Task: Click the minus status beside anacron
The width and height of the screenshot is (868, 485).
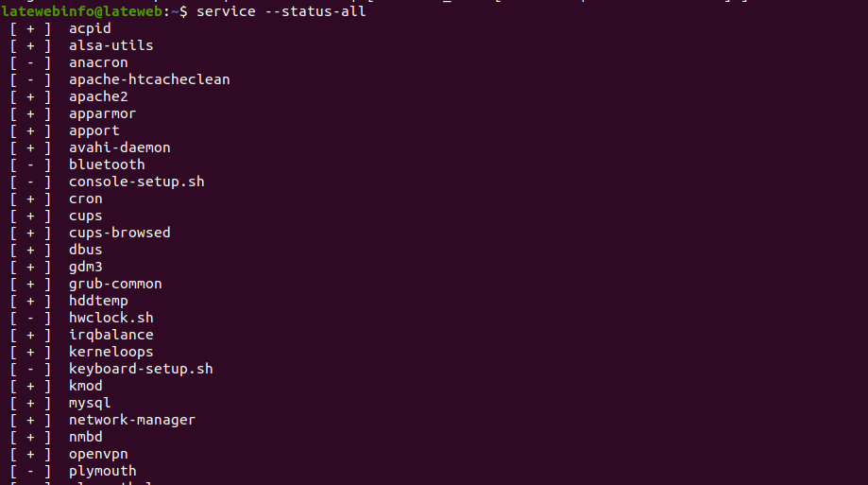Action: (x=31, y=62)
